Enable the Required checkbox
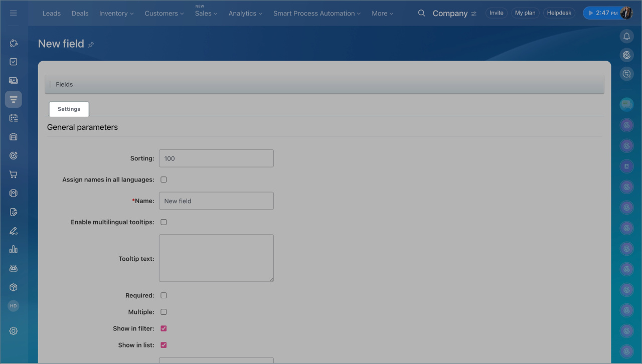This screenshot has width=642, height=364. click(164, 295)
